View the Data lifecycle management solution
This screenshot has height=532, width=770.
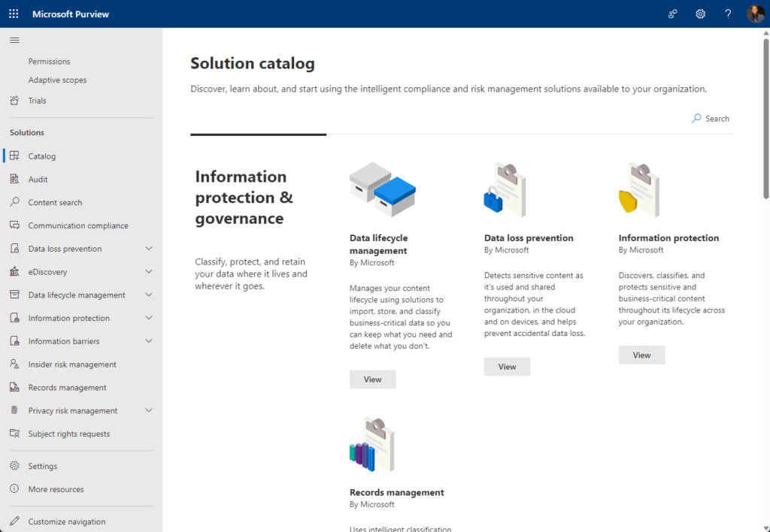[x=373, y=379]
